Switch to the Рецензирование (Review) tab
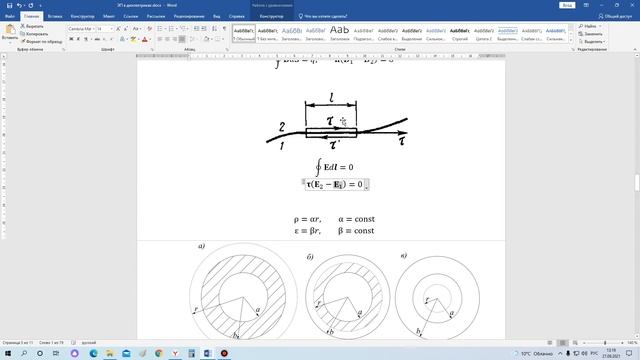Image resolution: width=640 pixels, height=360 pixels. (x=189, y=16)
